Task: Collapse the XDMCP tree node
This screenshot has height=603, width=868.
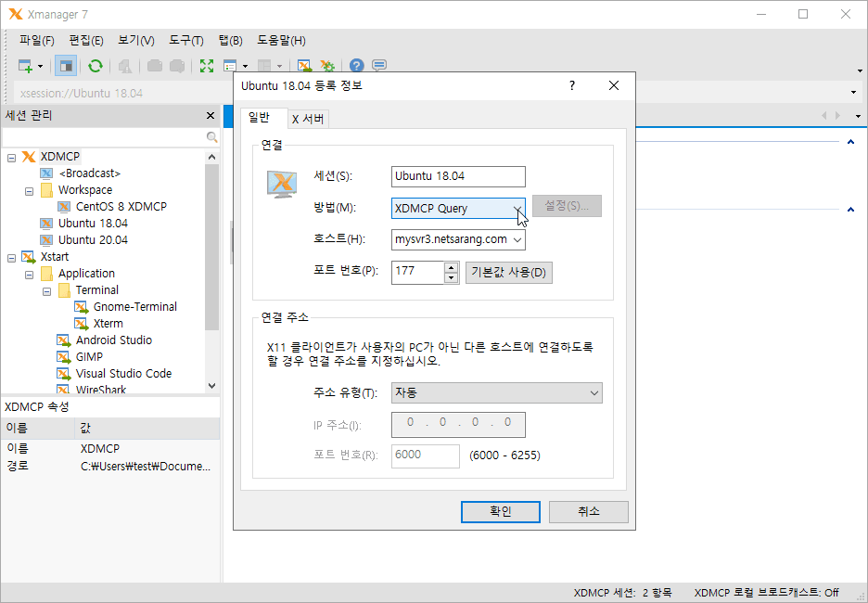Action: pos(12,158)
